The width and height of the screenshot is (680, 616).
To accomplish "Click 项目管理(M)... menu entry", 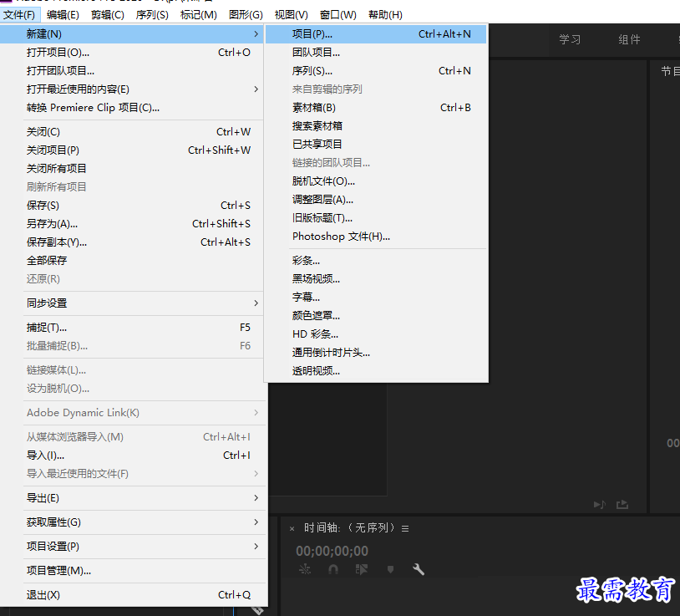I will tap(132, 571).
